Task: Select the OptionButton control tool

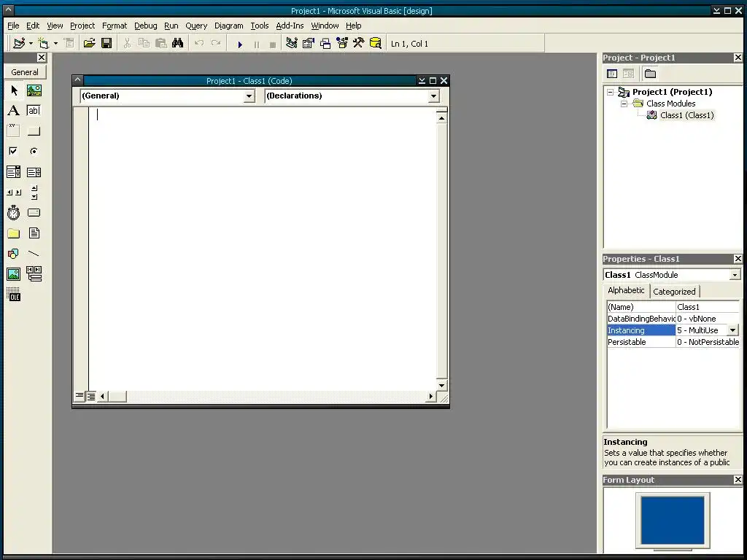Action: (34, 151)
